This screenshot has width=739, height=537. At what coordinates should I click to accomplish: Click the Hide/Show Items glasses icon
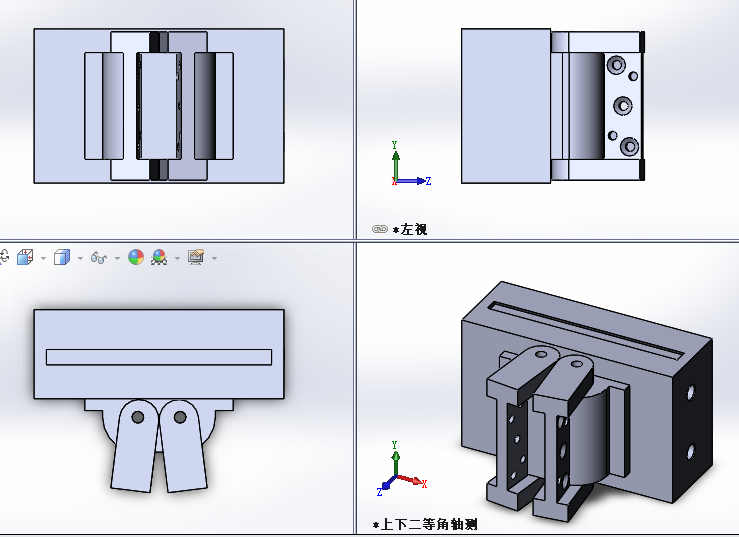[x=99, y=257]
